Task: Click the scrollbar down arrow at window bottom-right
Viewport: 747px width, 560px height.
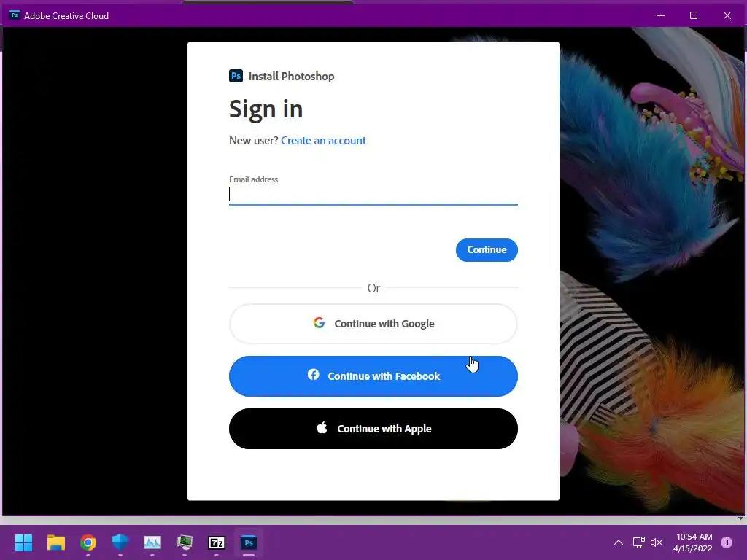Action: click(x=741, y=518)
